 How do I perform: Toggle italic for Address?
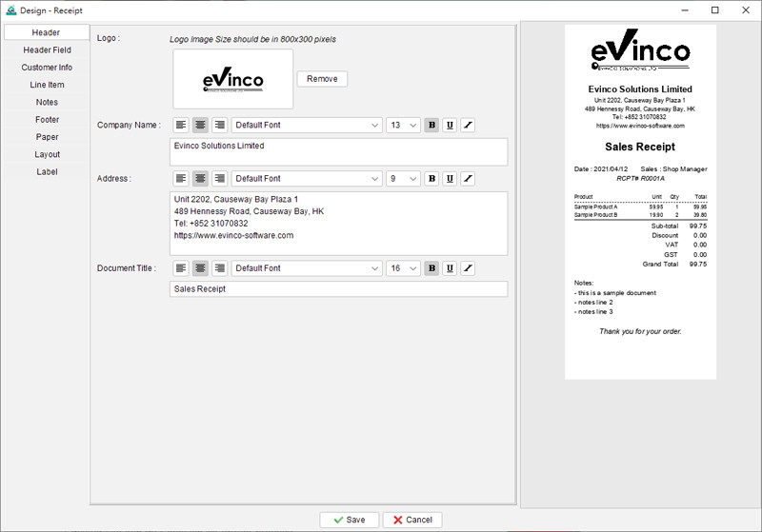point(468,179)
